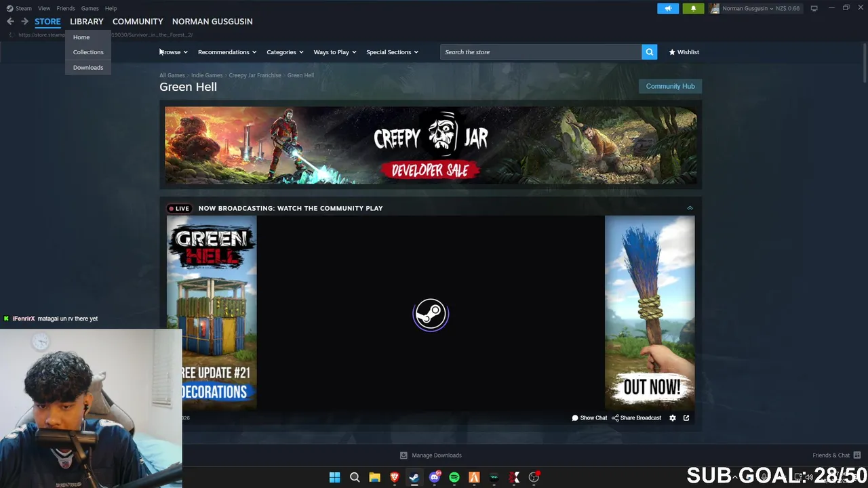
Task: Launch Brave browser from taskbar
Action: (x=394, y=477)
